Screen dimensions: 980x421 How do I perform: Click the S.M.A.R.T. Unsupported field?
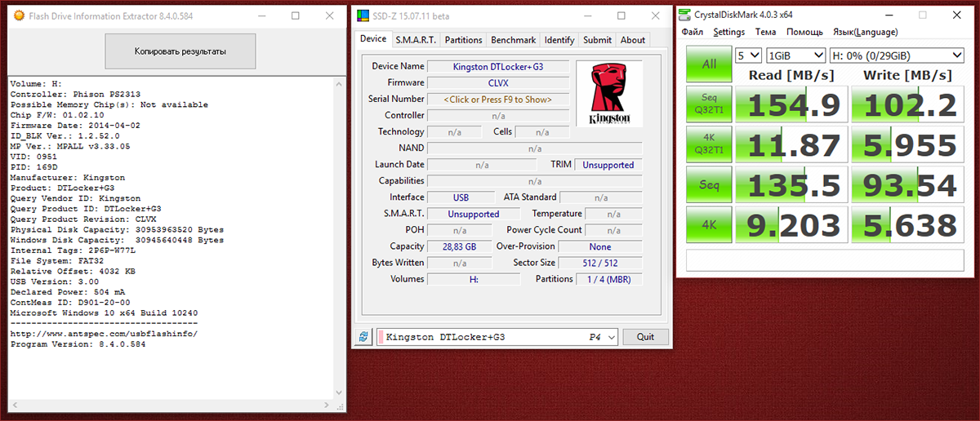(x=474, y=214)
